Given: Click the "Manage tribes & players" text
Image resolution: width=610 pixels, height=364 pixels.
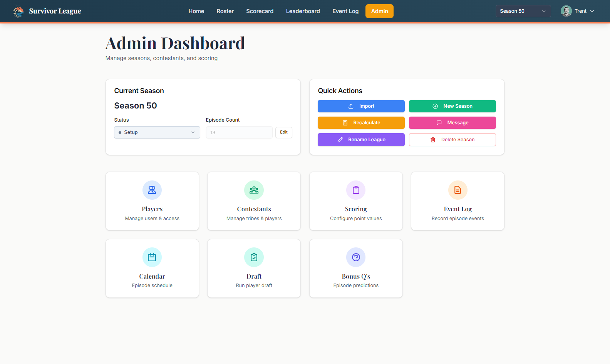Looking at the screenshot, I should click(254, 219).
